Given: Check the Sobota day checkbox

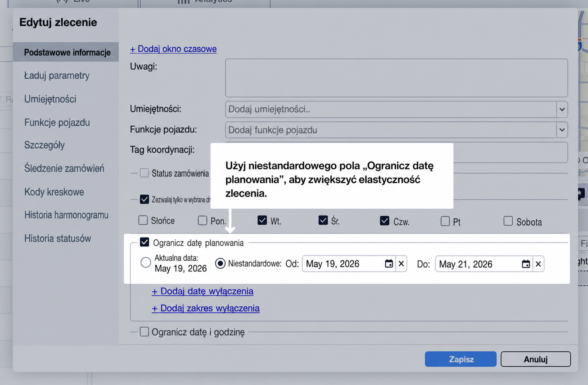Looking at the screenshot, I should [508, 221].
